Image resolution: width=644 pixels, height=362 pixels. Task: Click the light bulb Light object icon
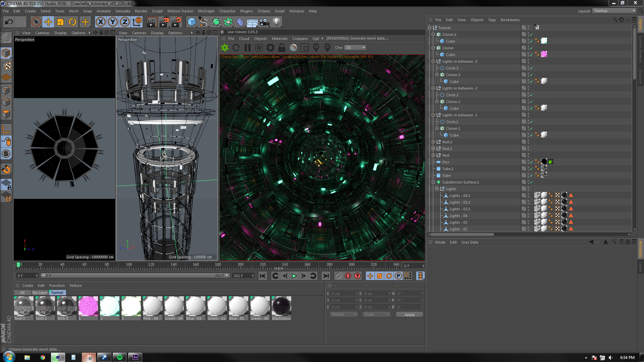tap(276, 22)
